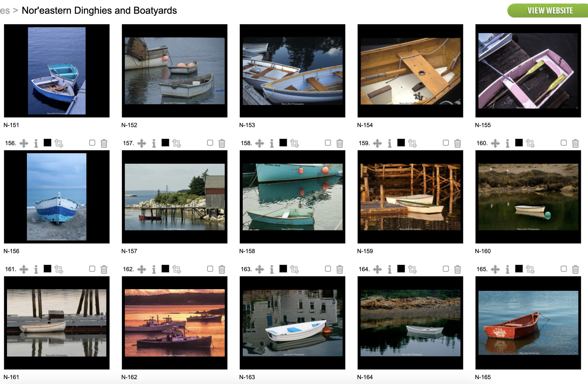Image resolution: width=588 pixels, height=384 pixels.
Task: Check the checkbox for image 163
Action: [328, 269]
